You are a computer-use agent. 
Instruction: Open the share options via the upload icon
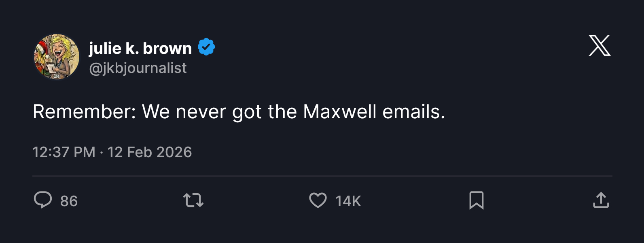pyautogui.click(x=601, y=200)
